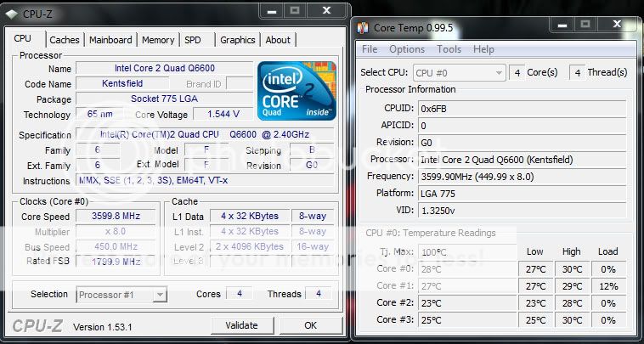Go to the Graphics tab

237,40
